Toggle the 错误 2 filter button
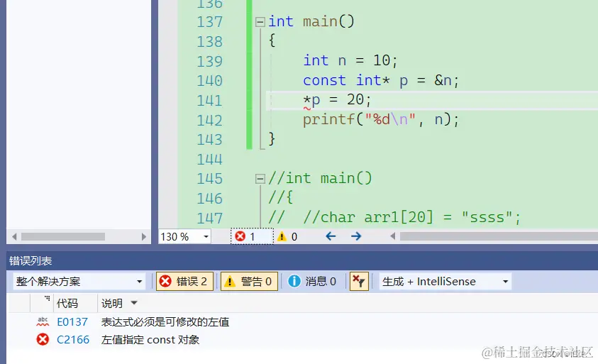 point(184,282)
